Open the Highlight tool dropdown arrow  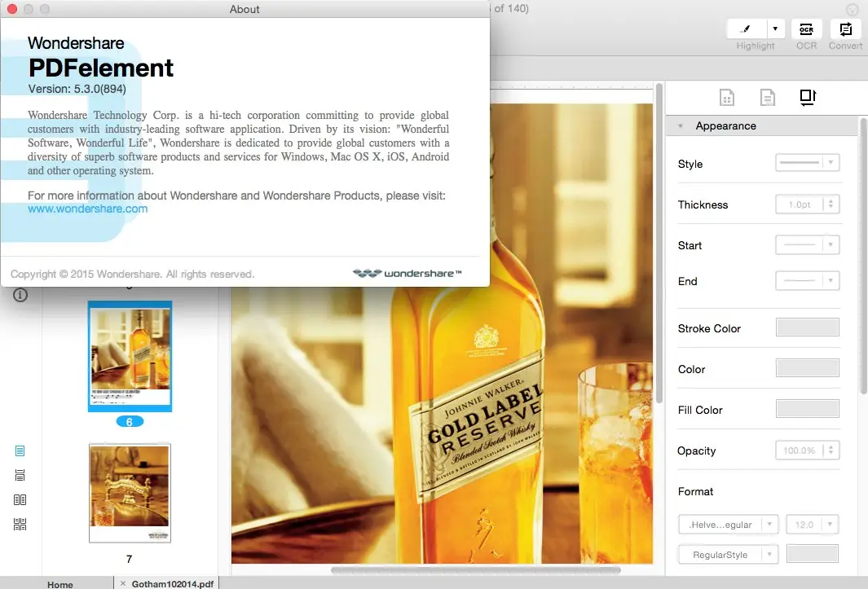tap(775, 29)
